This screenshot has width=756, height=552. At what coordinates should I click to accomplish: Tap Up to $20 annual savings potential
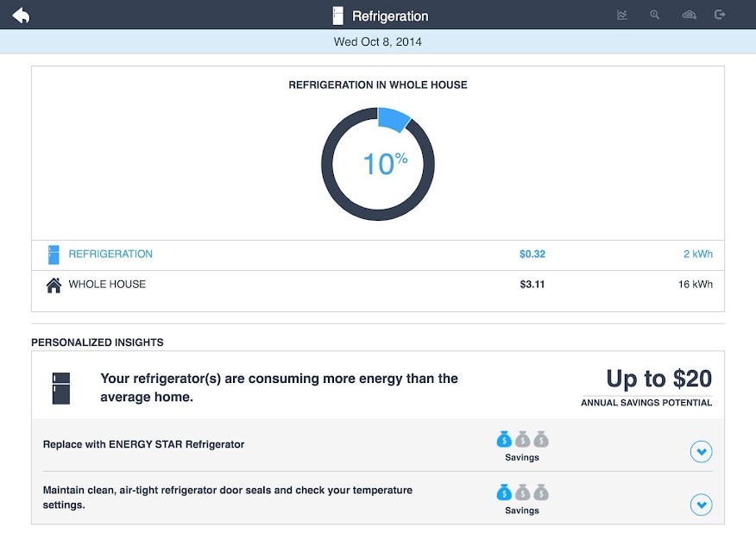tap(646, 387)
